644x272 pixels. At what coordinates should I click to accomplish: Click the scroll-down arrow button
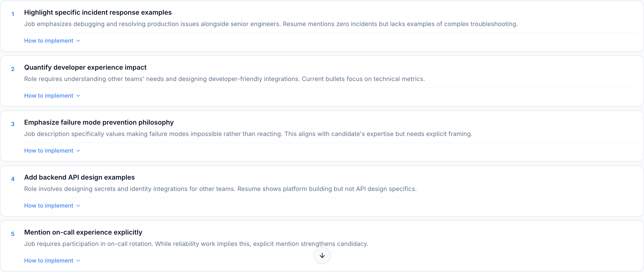click(322, 255)
